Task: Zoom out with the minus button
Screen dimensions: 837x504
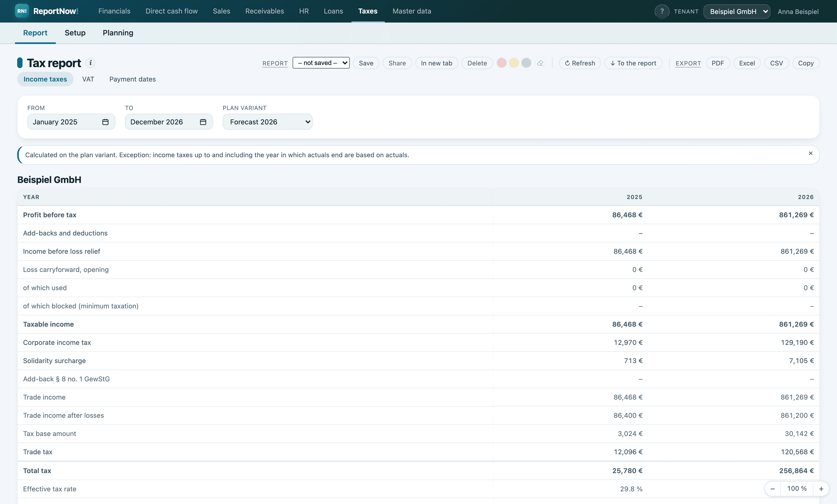Action: tap(772, 489)
